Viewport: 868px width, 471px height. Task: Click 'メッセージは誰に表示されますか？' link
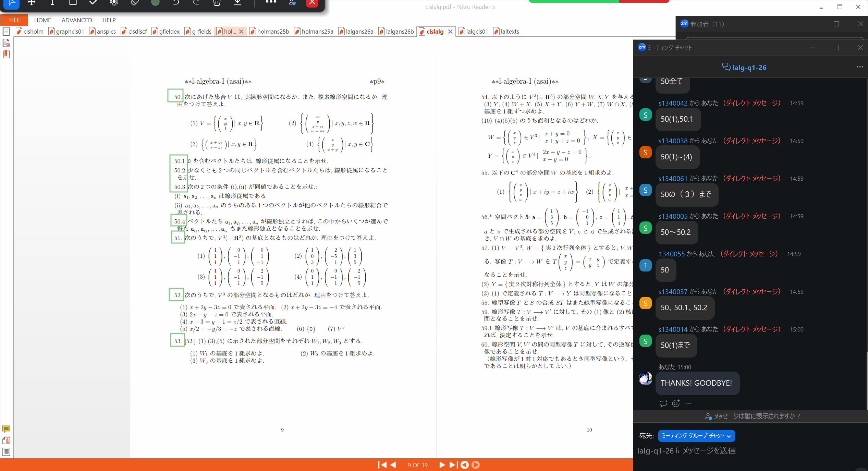pyautogui.click(x=753, y=416)
